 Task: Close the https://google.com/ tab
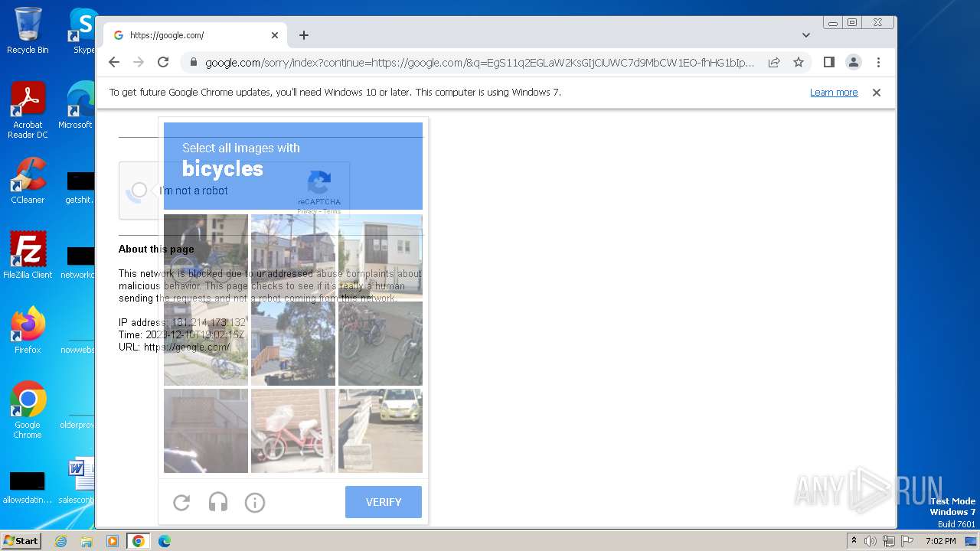tap(275, 35)
